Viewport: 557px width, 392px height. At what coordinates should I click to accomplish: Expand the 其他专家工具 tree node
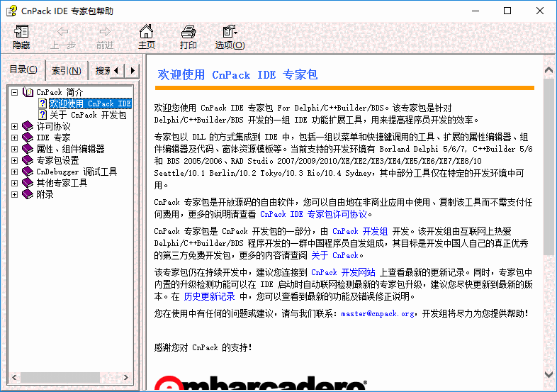[x=14, y=184]
